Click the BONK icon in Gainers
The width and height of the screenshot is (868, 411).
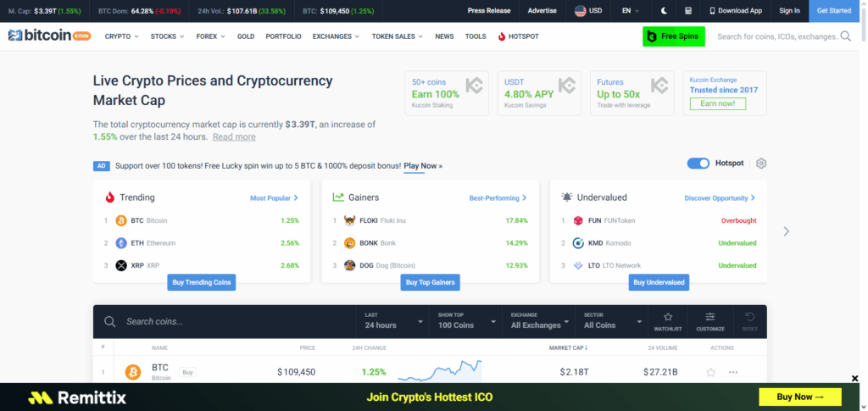[349, 243]
